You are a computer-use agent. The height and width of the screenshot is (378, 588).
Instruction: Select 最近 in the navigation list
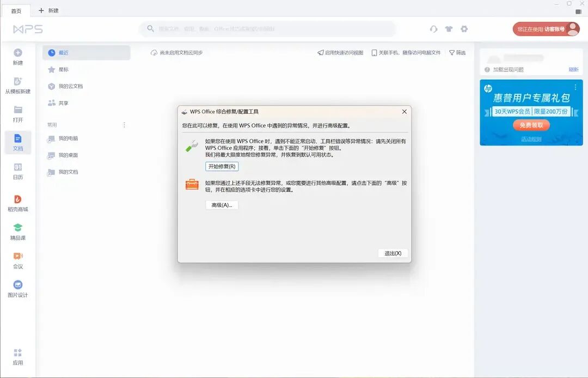click(86, 53)
